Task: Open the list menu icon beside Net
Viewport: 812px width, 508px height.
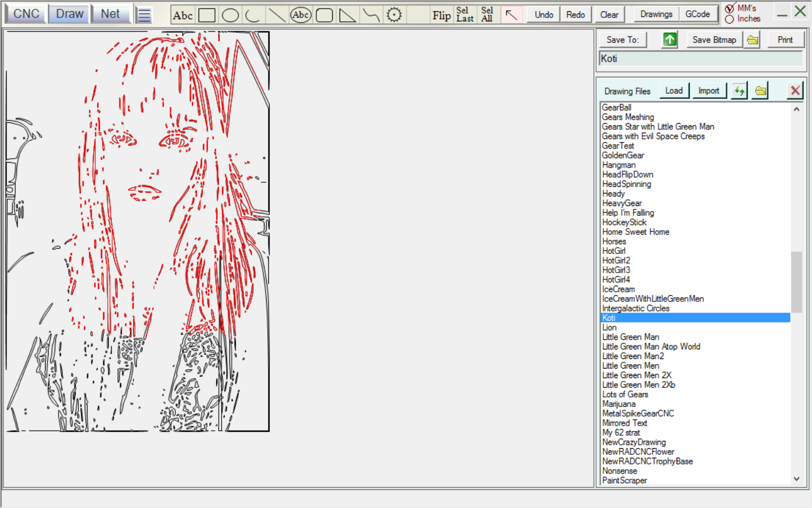Action: coord(144,15)
